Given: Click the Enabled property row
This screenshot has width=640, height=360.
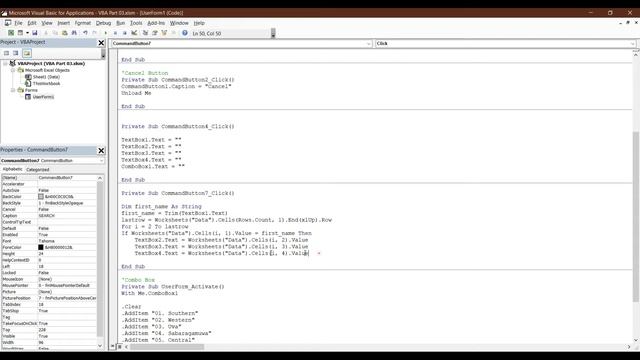Looking at the screenshot, I should click(x=49, y=235).
